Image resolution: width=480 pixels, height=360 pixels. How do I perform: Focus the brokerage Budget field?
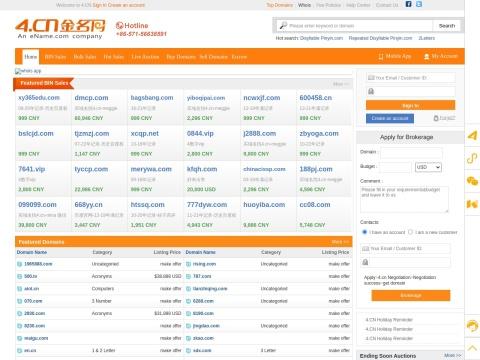point(395,167)
